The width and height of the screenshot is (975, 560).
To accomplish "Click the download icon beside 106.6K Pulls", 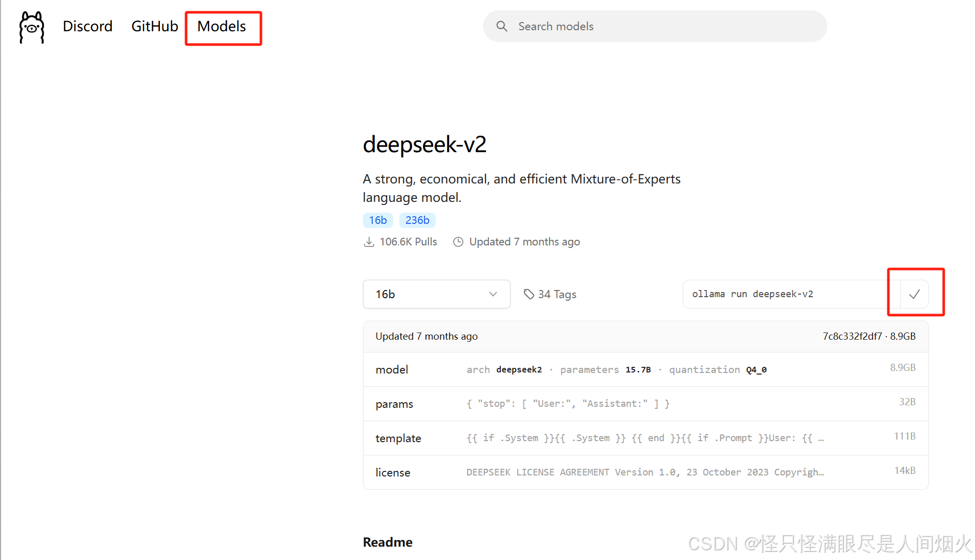I will pos(369,242).
